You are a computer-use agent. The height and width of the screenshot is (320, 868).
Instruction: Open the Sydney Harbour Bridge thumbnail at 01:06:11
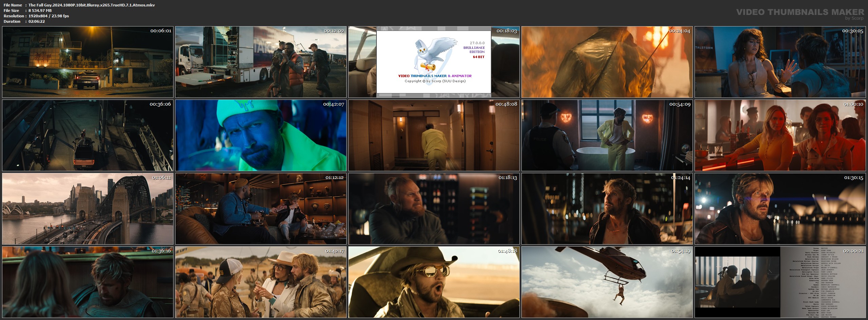pyautogui.click(x=88, y=209)
